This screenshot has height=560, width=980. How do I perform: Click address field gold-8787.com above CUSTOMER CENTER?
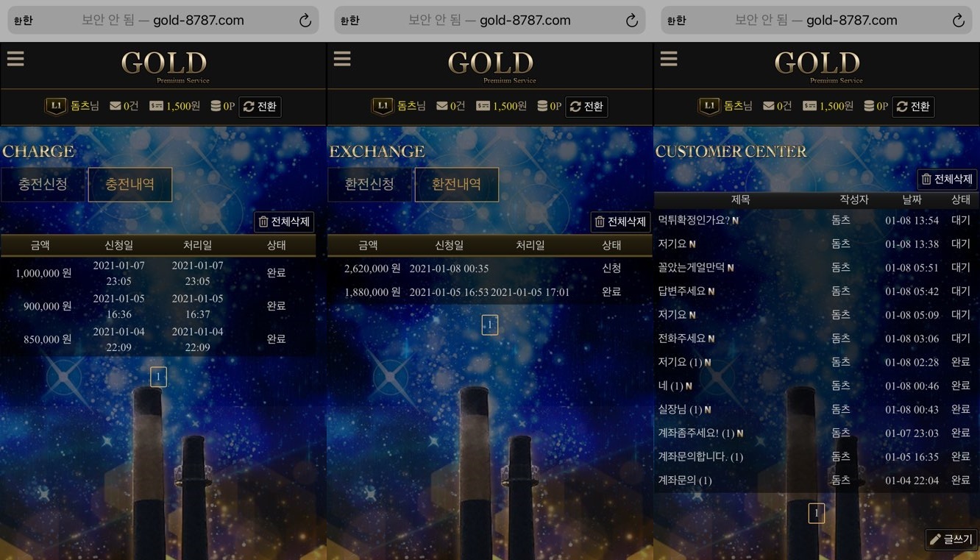pos(817,21)
